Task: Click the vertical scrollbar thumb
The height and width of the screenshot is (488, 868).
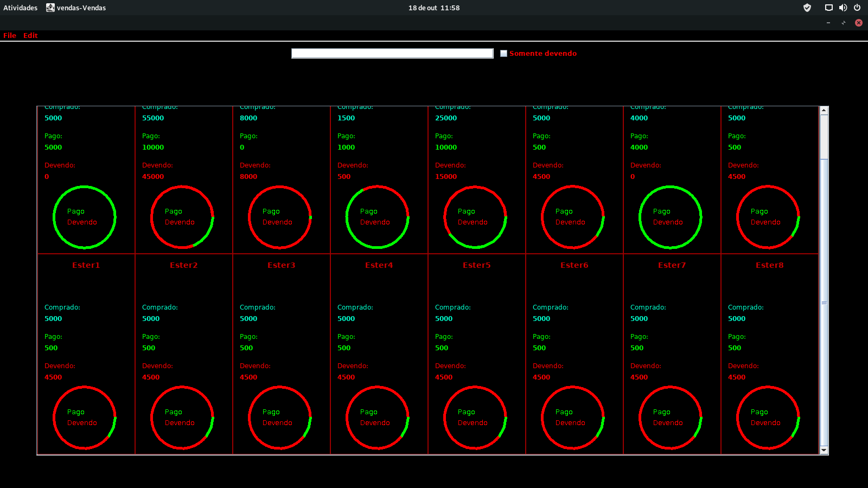Action: [x=824, y=303]
